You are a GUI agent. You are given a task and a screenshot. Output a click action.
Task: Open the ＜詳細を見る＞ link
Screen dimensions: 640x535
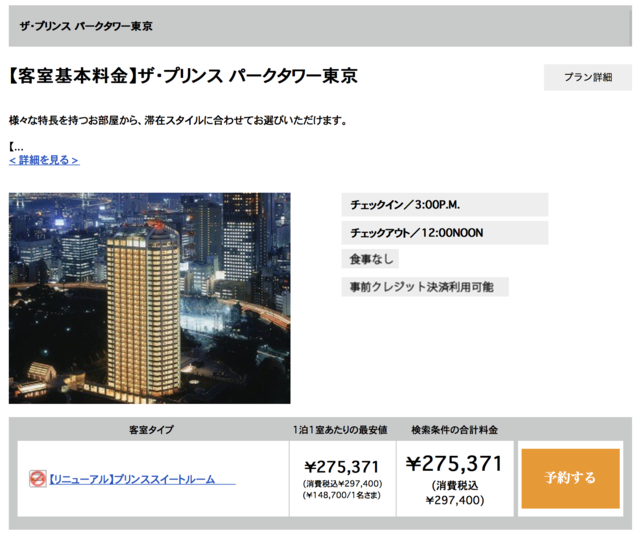[x=44, y=160]
